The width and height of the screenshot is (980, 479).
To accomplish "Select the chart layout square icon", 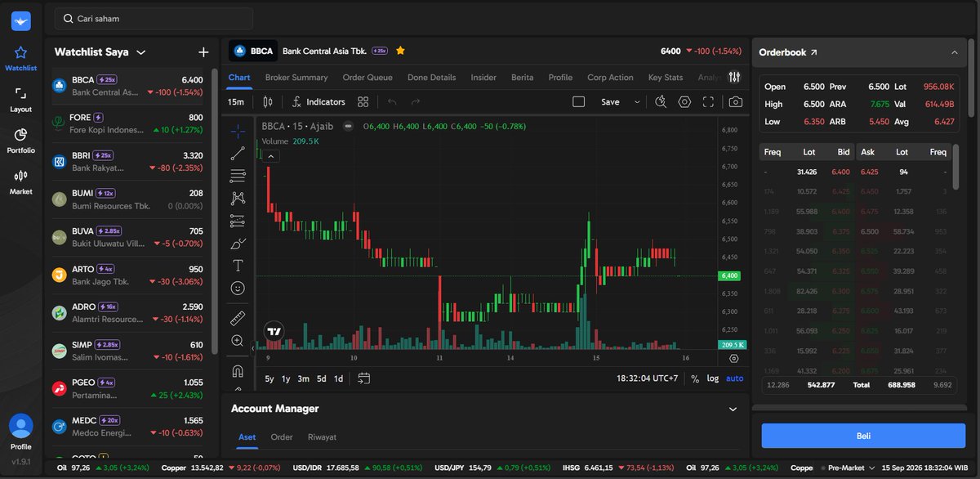I will 579,102.
